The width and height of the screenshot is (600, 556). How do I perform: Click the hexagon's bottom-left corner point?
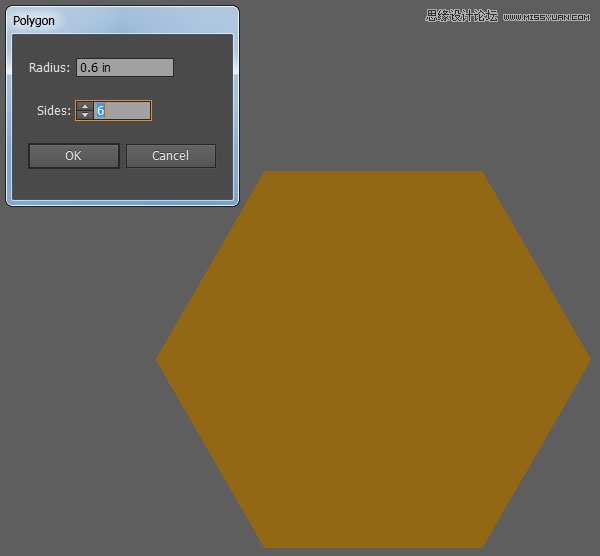pos(265,546)
